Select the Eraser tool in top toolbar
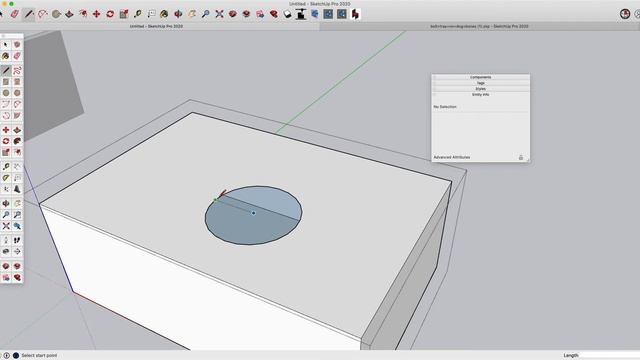Image resolution: width=640 pixels, height=360 pixels. point(15,14)
